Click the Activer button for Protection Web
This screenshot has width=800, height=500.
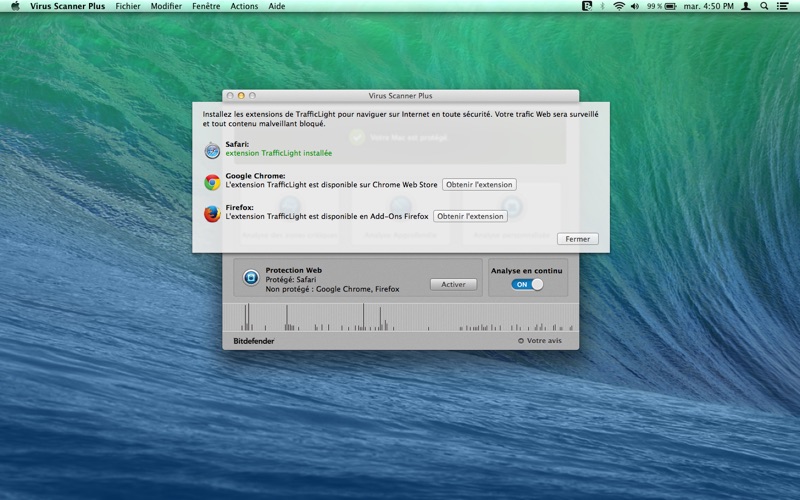click(453, 284)
